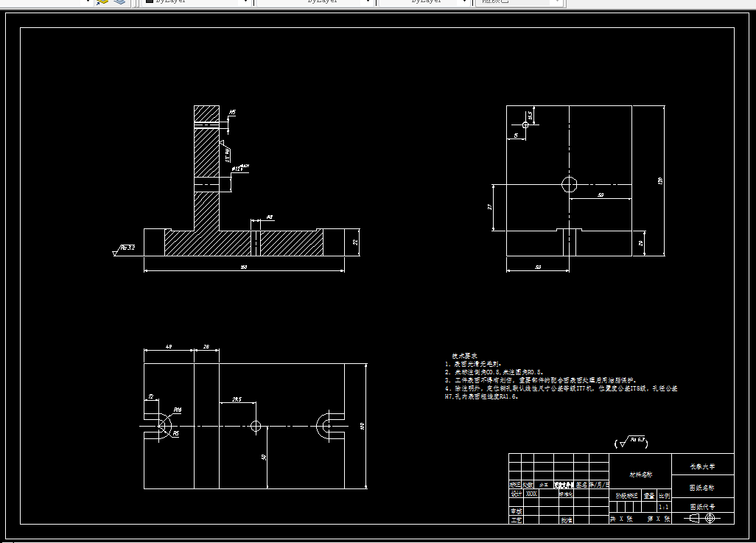Select the 年/月/日 header in title block

[599, 485]
